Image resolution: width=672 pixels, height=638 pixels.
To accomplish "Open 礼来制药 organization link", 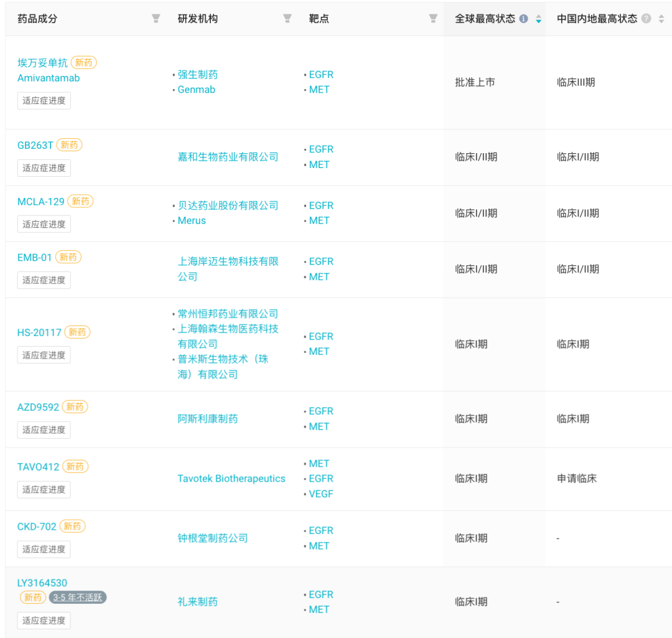I will (198, 601).
